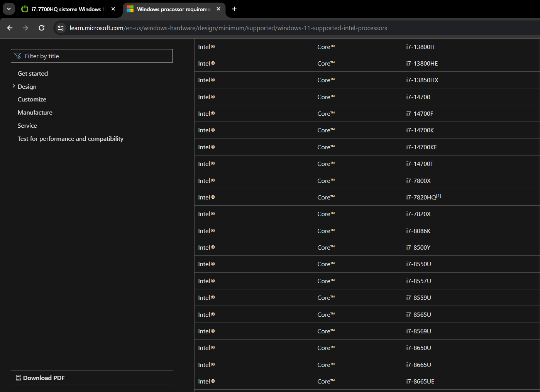540x392 pixels.
Task: Select the i7-7800X model cell
Action: coord(418,181)
